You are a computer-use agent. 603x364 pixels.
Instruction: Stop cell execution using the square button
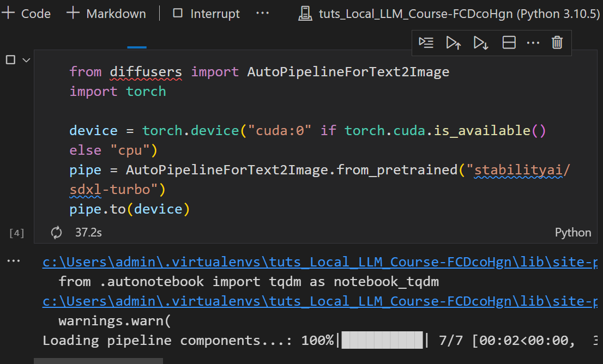click(x=10, y=60)
